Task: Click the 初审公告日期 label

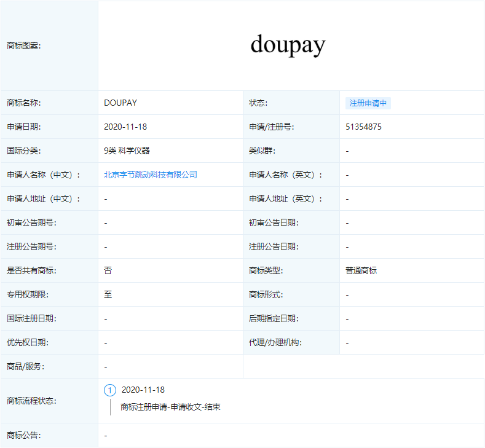Action: click(274, 222)
